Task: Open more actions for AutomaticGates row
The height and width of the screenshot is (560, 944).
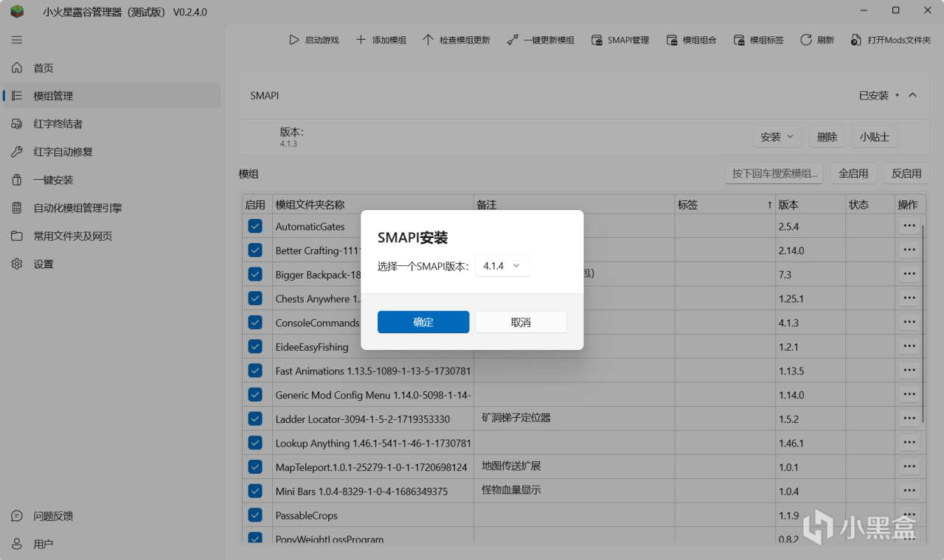Action: tap(909, 226)
